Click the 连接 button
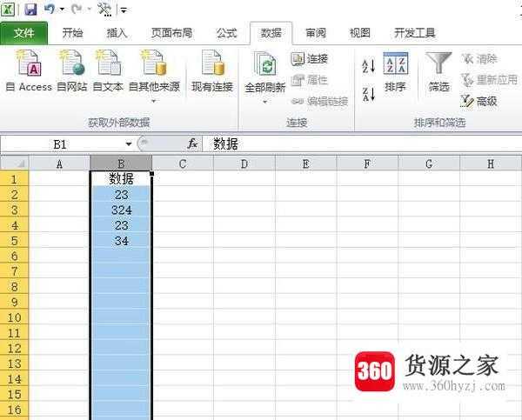This screenshot has width=522, height=420. click(x=310, y=59)
